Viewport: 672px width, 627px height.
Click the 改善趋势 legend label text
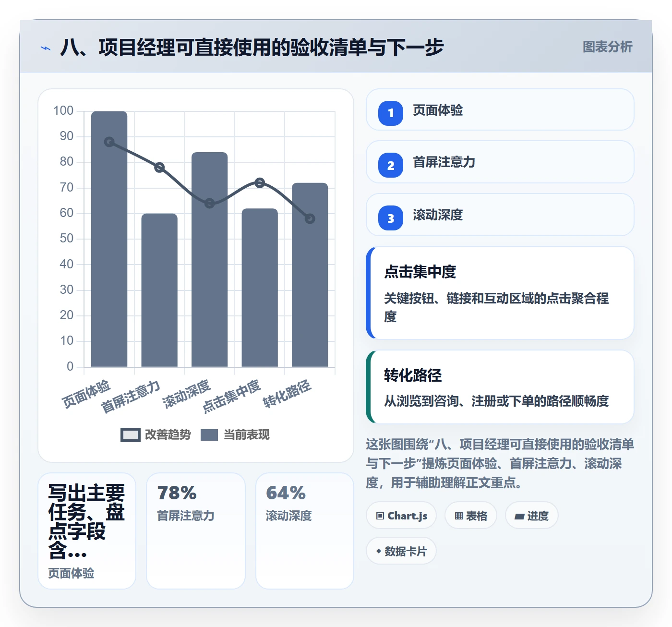[168, 435]
